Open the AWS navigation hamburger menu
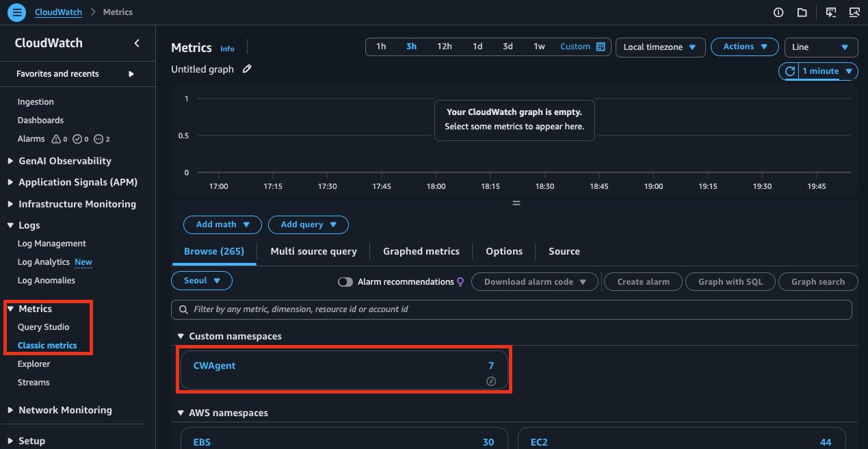The image size is (868, 449). (17, 12)
